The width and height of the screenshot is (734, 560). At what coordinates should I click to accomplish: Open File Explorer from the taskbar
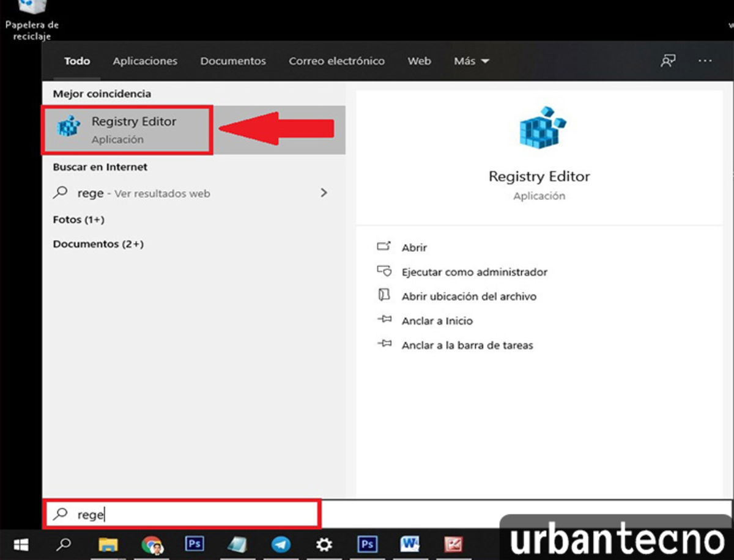click(108, 544)
